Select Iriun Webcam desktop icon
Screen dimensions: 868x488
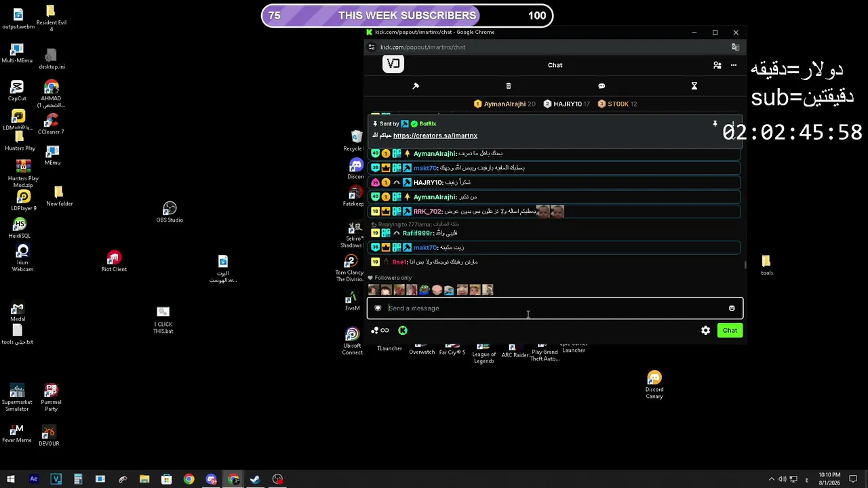pyautogui.click(x=22, y=258)
